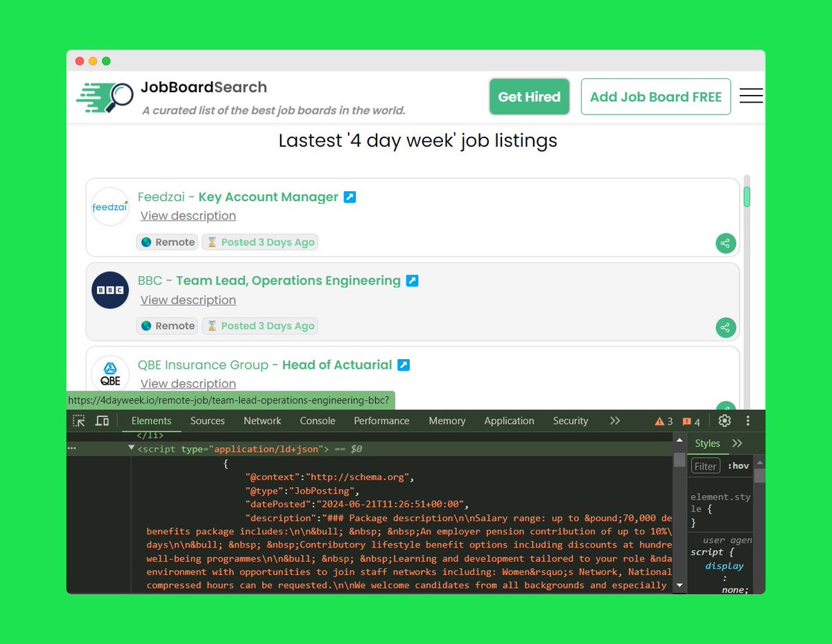Click the job listings scrollbar thumb
This screenshot has height=644, width=832.
click(747, 197)
